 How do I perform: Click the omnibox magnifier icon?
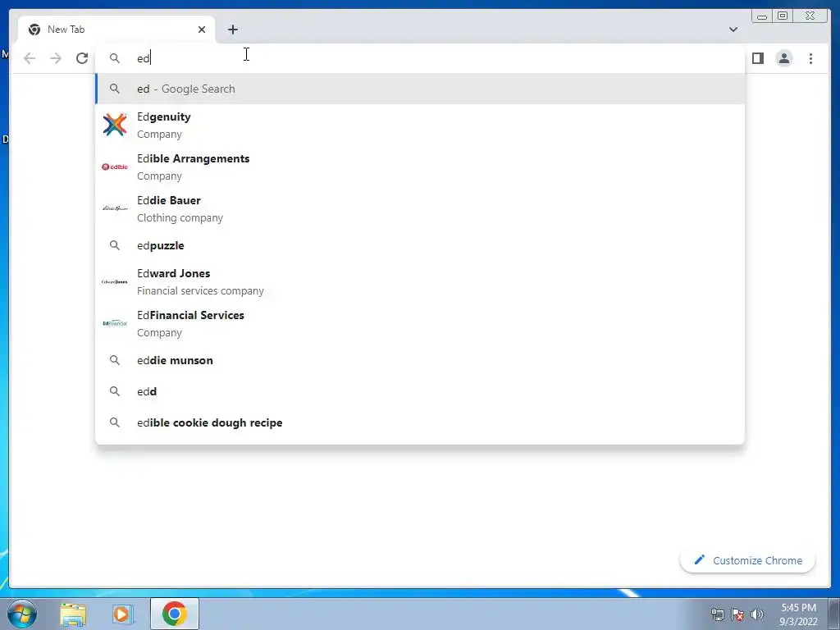115,58
